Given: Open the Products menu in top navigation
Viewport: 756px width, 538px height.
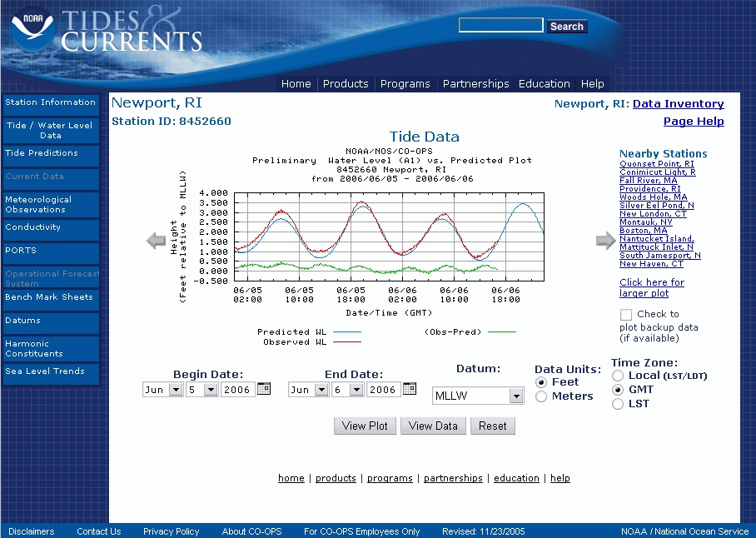Looking at the screenshot, I should tap(346, 84).
